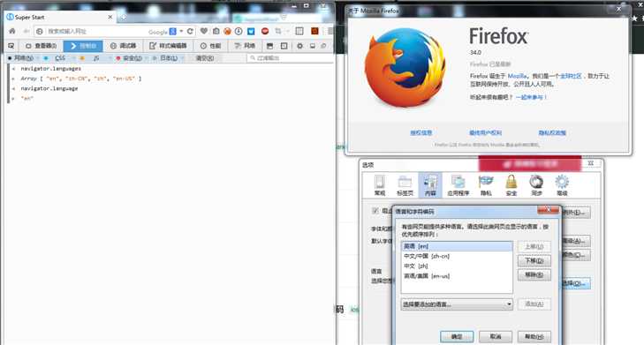Click the crop tool extension icon
This screenshot has height=345, width=644.
pos(278,31)
